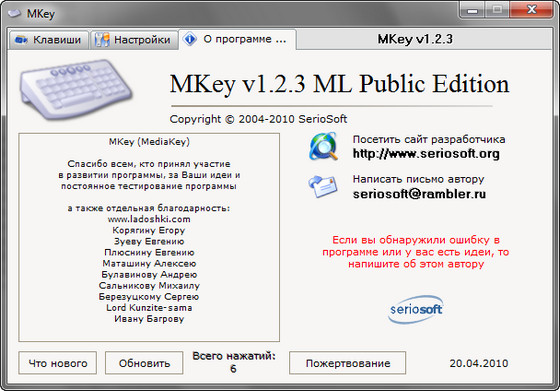Click the camera icon on Клавиши tab
560x391 pixels.
point(21,40)
